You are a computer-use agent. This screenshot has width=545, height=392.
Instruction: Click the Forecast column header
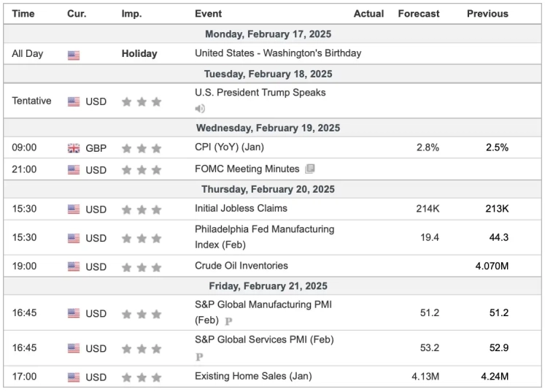418,14
